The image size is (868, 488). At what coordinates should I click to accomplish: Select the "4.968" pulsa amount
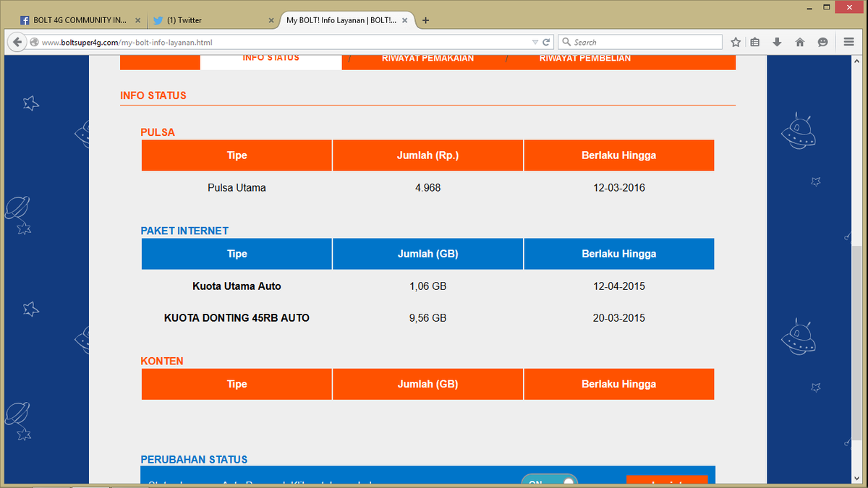coord(427,188)
